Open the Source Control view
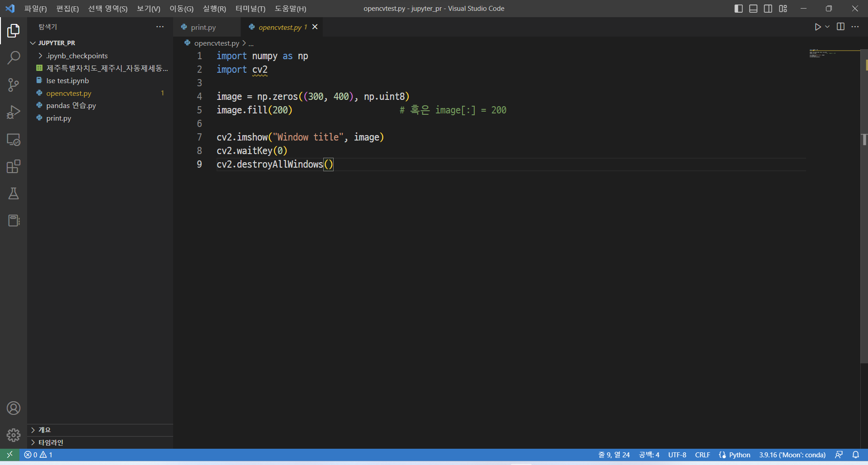 [x=14, y=85]
